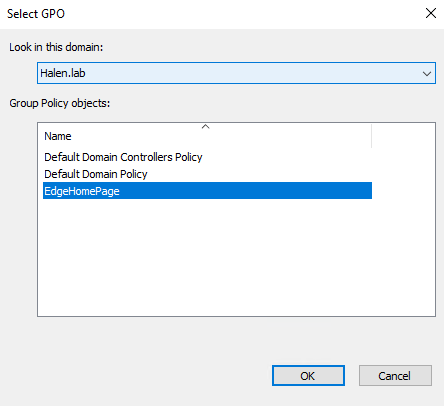The image size is (444, 406).
Task: Click blank list space right of the EdgeHomePage row
Action: point(403,191)
